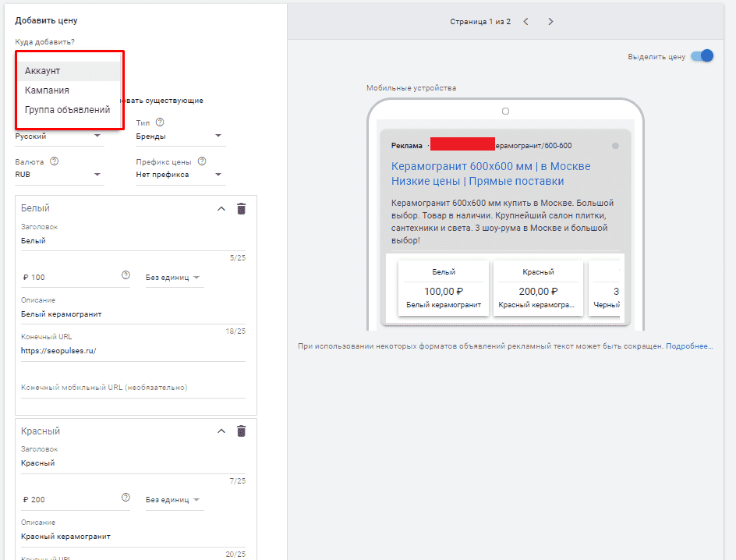Go to next preview page arrow
The image size is (736, 560).
click(x=550, y=22)
